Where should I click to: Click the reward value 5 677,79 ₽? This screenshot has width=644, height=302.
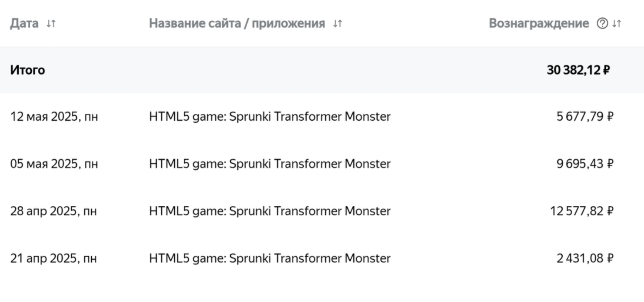coord(585,117)
